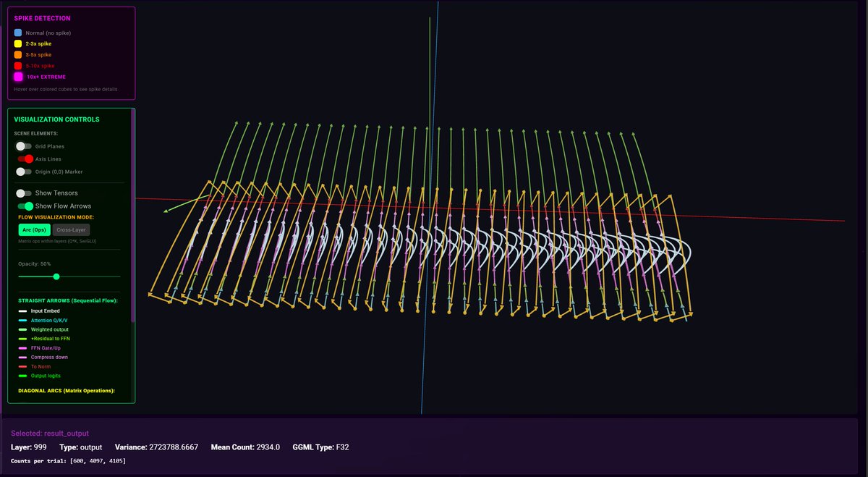Select the magenta 10x+ EXTREME cube
Screen dimensions: 868x477
tap(19, 77)
